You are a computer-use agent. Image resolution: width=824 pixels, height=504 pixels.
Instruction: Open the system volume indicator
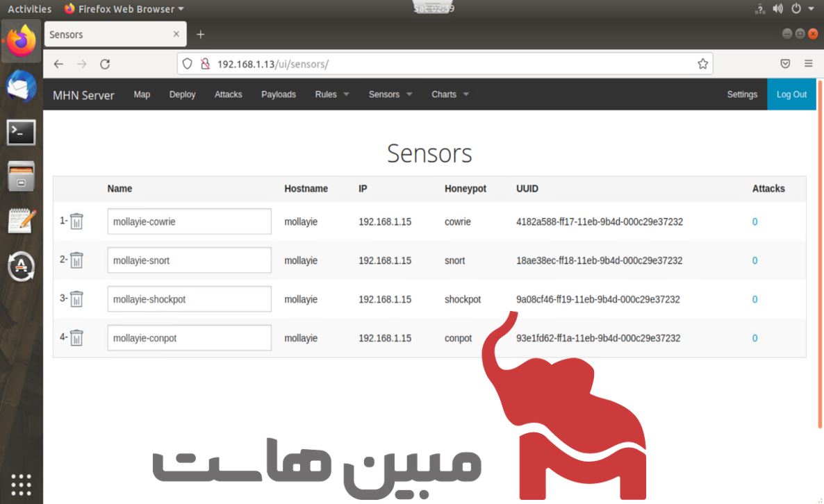click(x=777, y=9)
